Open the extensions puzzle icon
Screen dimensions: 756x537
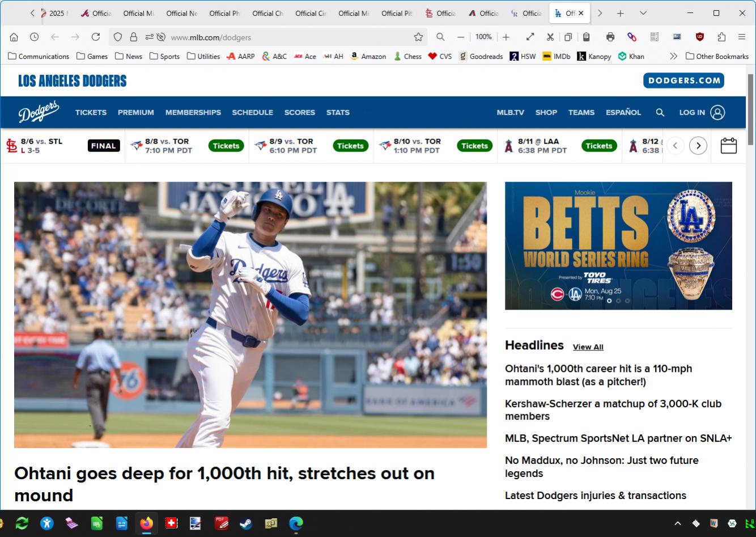(x=721, y=37)
